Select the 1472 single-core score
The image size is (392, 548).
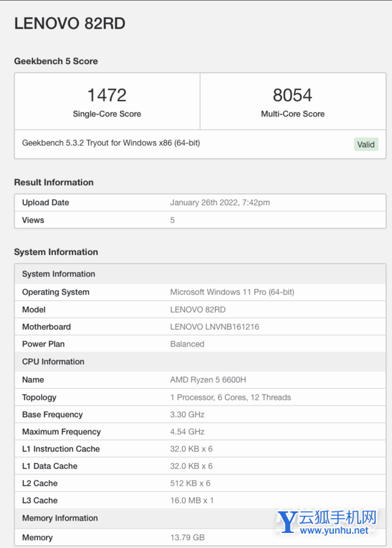[x=106, y=95]
